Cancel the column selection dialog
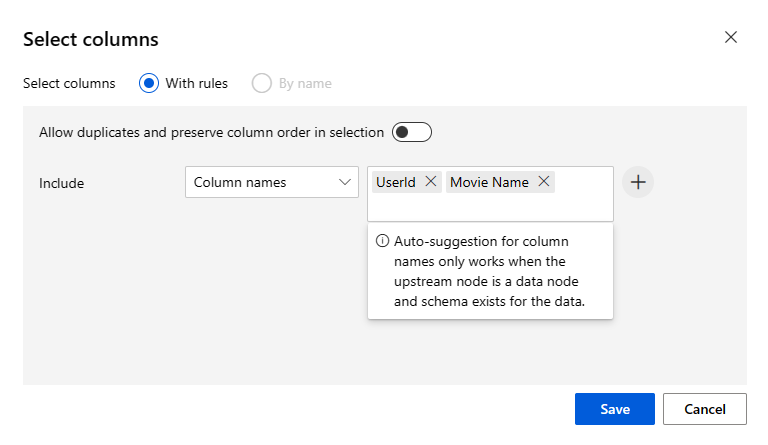 pos(704,409)
